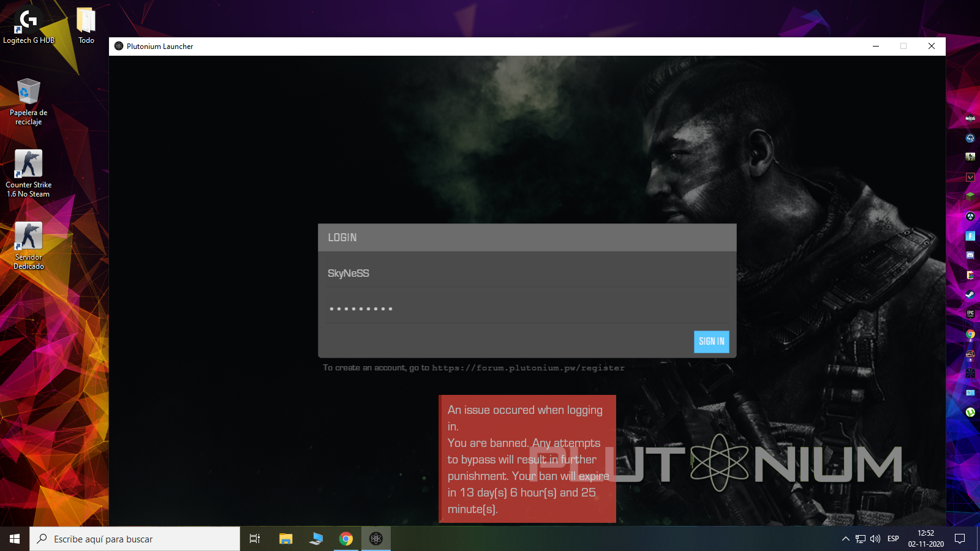Select the Epic Games desktop icon
Viewport: 980px width, 551px height.
(970, 314)
